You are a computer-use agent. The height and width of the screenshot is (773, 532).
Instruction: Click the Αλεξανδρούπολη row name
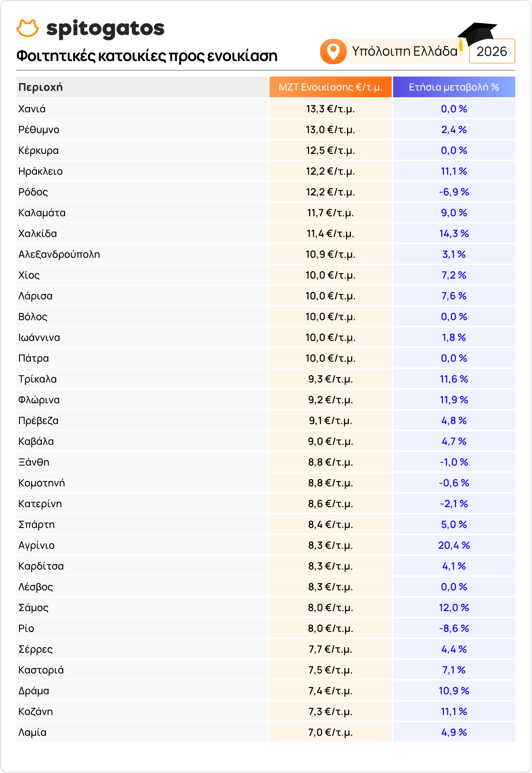click(x=59, y=254)
